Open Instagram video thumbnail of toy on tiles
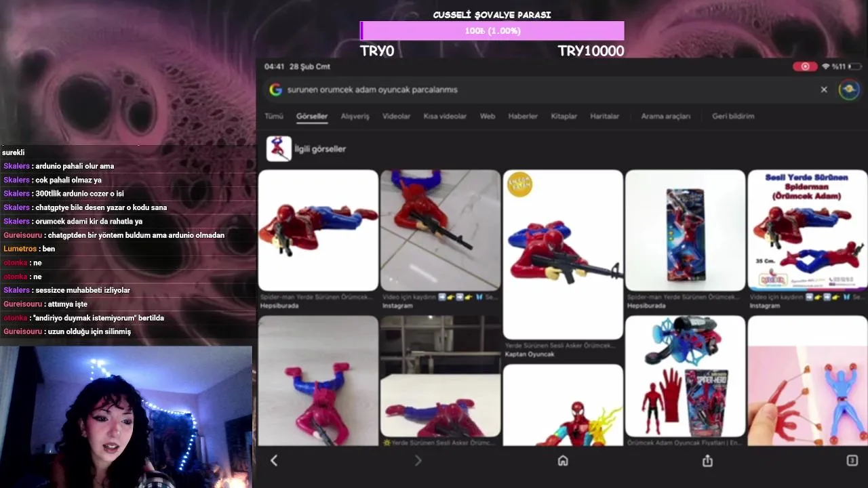The height and width of the screenshot is (488, 868). [440, 230]
